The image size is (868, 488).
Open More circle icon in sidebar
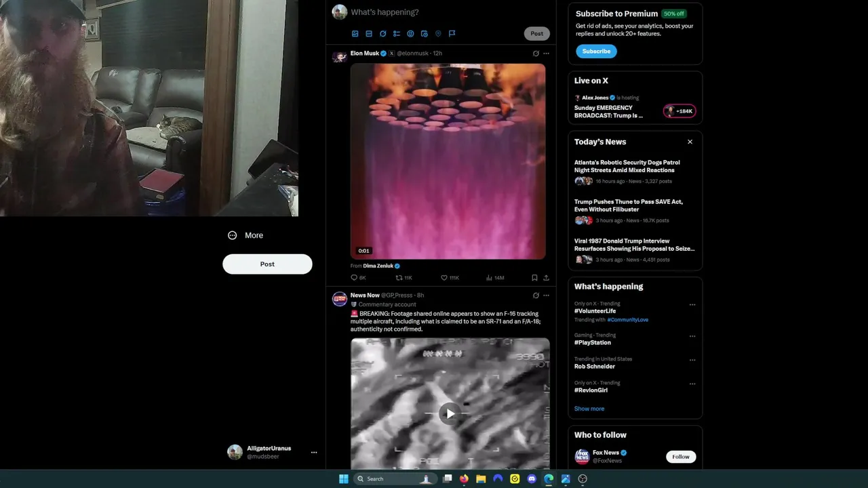pyautogui.click(x=233, y=235)
